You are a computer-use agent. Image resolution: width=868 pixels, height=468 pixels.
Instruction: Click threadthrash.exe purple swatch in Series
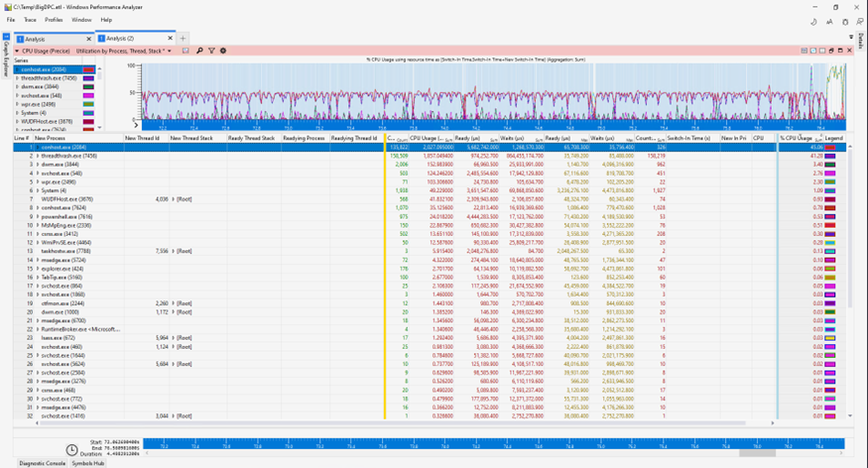point(88,78)
